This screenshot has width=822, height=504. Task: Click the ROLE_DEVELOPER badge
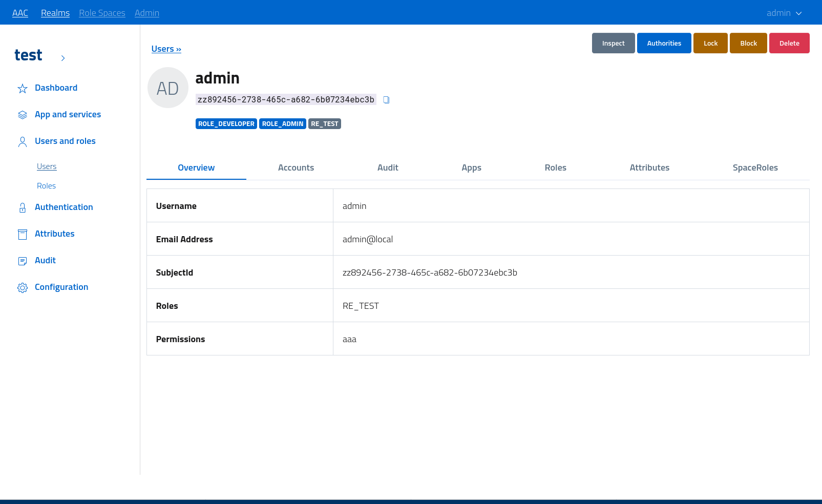click(x=226, y=124)
